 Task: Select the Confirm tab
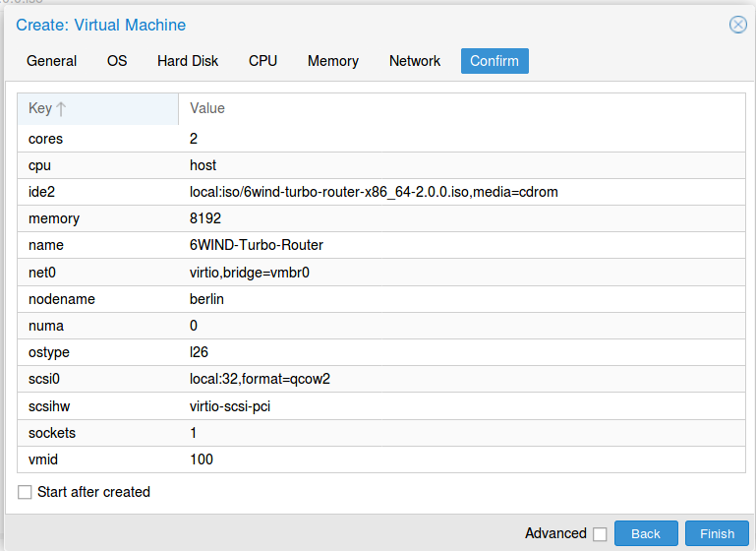point(494,61)
